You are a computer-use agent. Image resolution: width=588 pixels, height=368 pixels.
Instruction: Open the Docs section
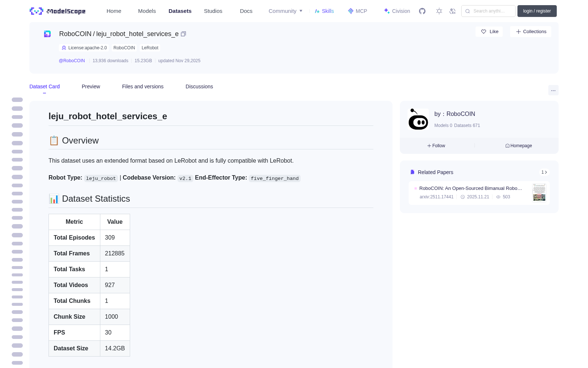[x=246, y=11]
